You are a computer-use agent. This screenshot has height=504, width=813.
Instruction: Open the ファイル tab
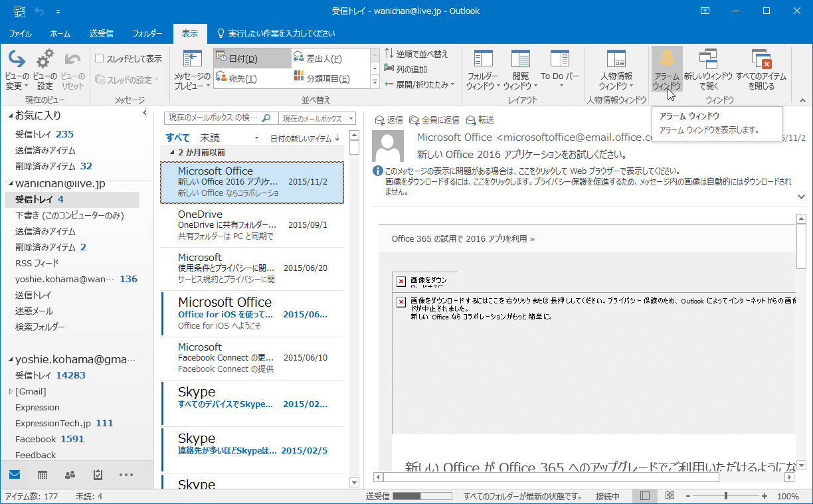point(20,33)
